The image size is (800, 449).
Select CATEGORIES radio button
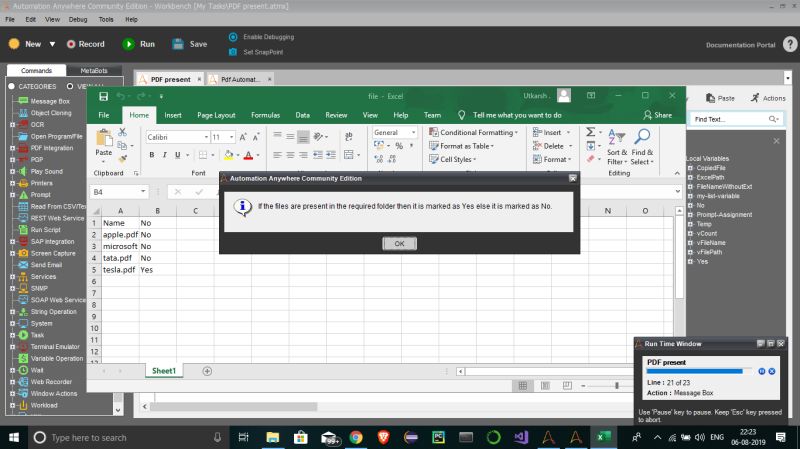[11, 86]
